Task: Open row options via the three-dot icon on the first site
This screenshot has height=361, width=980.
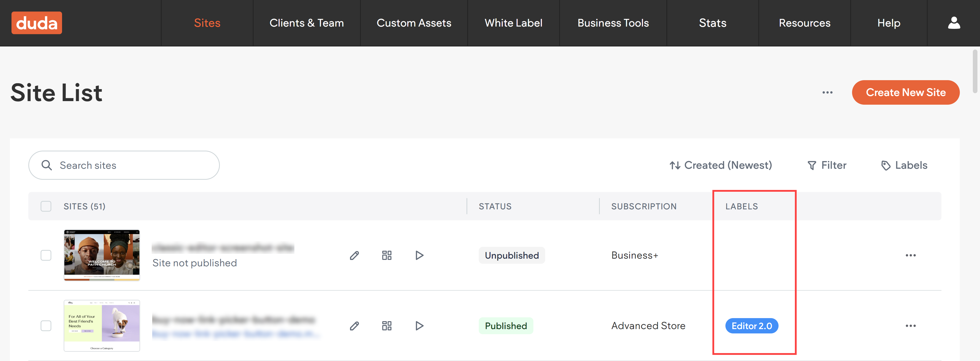Action: (x=911, y=255)
